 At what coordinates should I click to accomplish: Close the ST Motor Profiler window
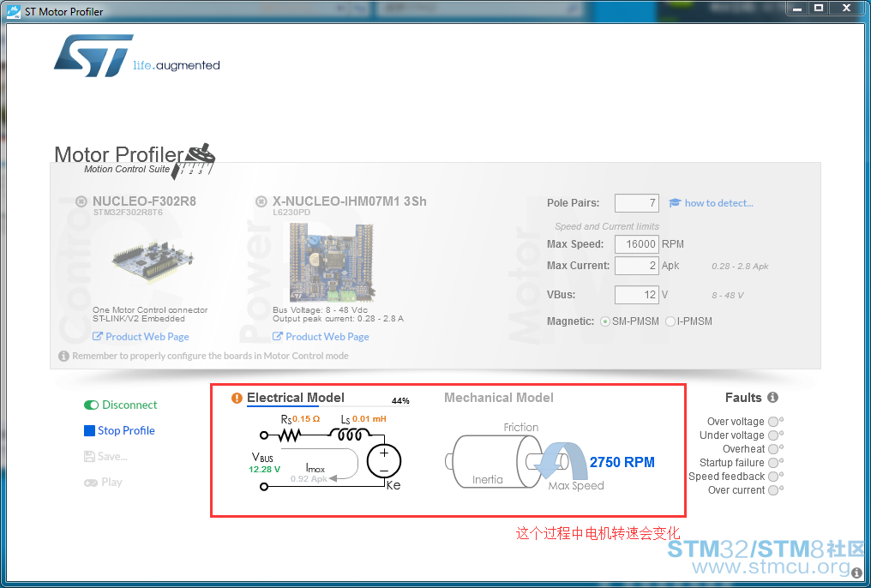846,8
